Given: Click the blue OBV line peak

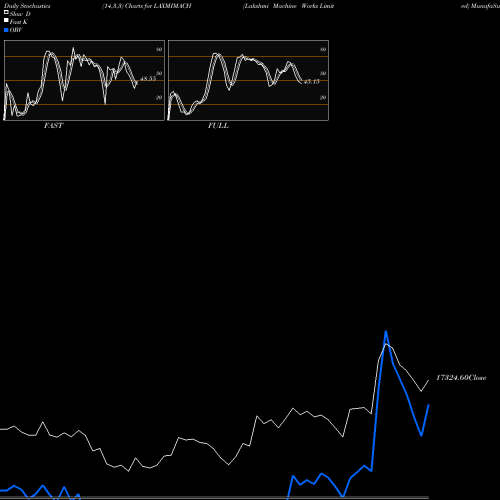Looking at the screenshot, I should [386, 331].
